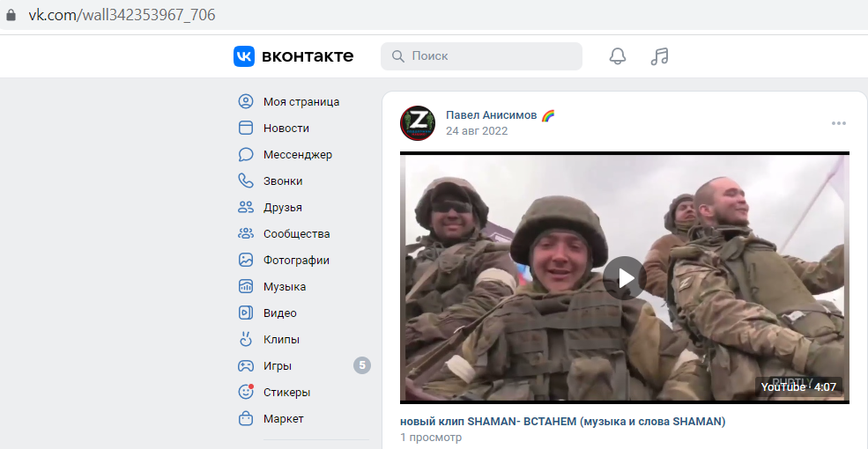Click the VK logo icon

243,56
